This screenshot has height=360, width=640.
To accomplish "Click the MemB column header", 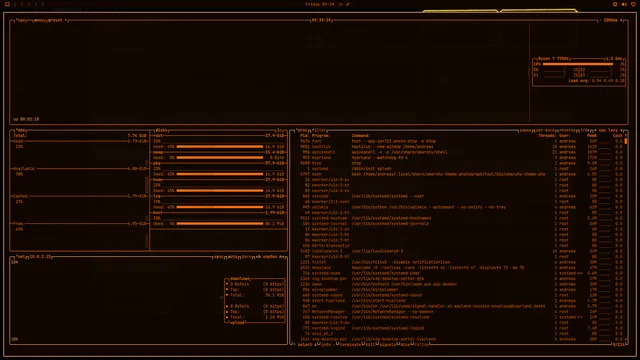I will point(592,136).
